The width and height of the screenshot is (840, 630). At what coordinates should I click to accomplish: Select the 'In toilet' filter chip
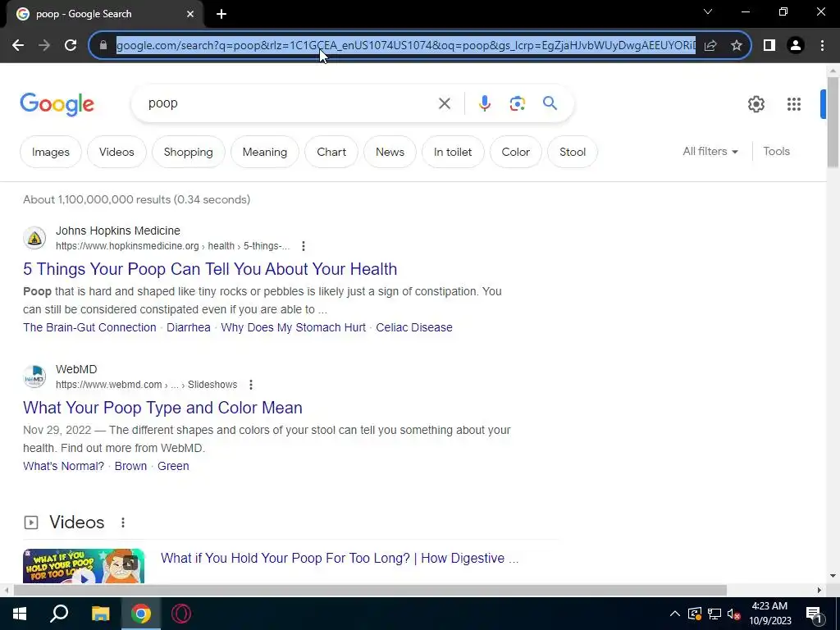(x=453, y=152)
